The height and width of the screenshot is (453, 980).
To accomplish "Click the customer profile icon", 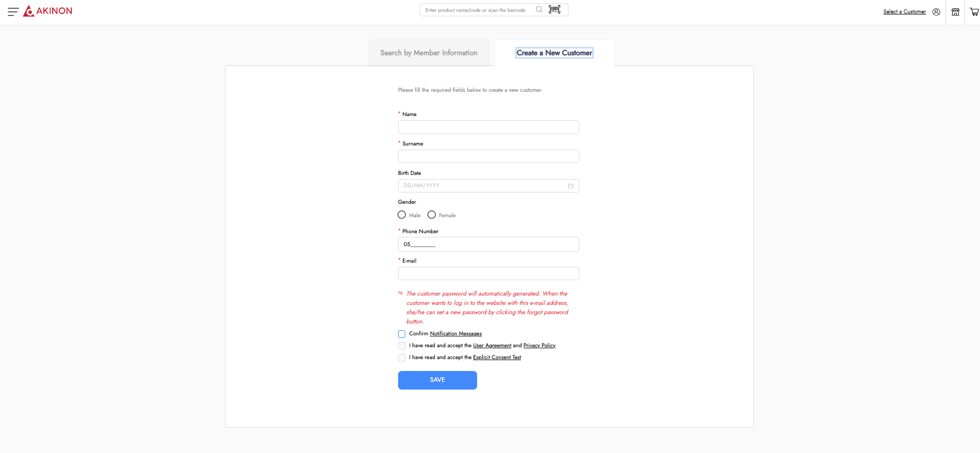I will pos(936,12).
